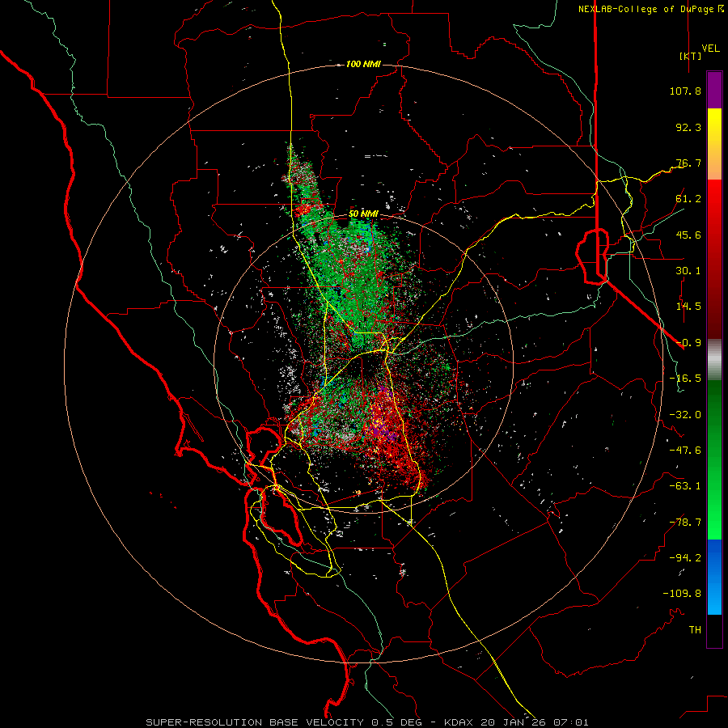Select the -47.6 legend value

click(x=685, y=451)
